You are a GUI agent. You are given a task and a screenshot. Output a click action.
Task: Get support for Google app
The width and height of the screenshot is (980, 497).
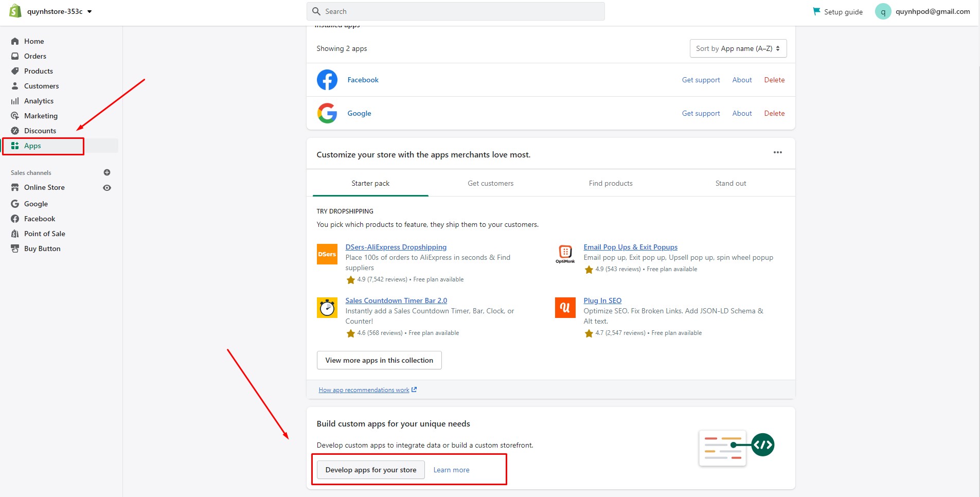pos(701,113)
